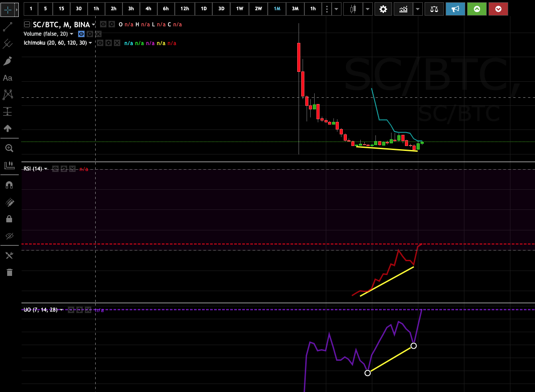This screenshot has height=392, width=535.
Task: Switch to 3D interval
Action: coord(221,9)
